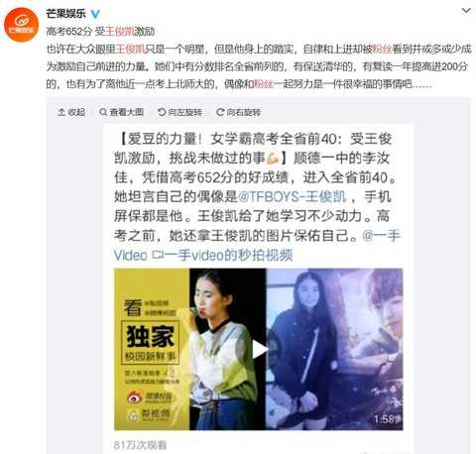This screenshot has width=476, height=454.
Task: Click the 1:58 video duration label
Action: point(386,419)
